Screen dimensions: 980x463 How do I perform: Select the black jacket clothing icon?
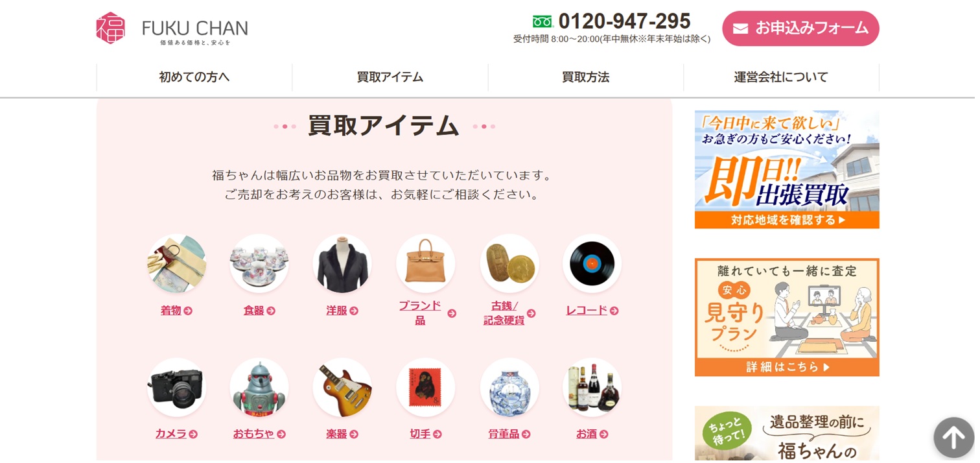coord(342,264)
